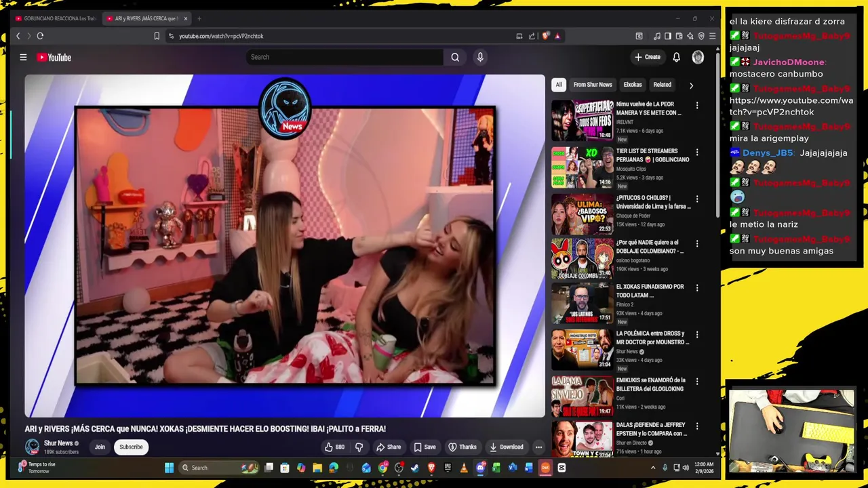Viewport: 868px width, 488px height.
Task: Open options for Doblaje Colombiano video
Action: point(696,243)
